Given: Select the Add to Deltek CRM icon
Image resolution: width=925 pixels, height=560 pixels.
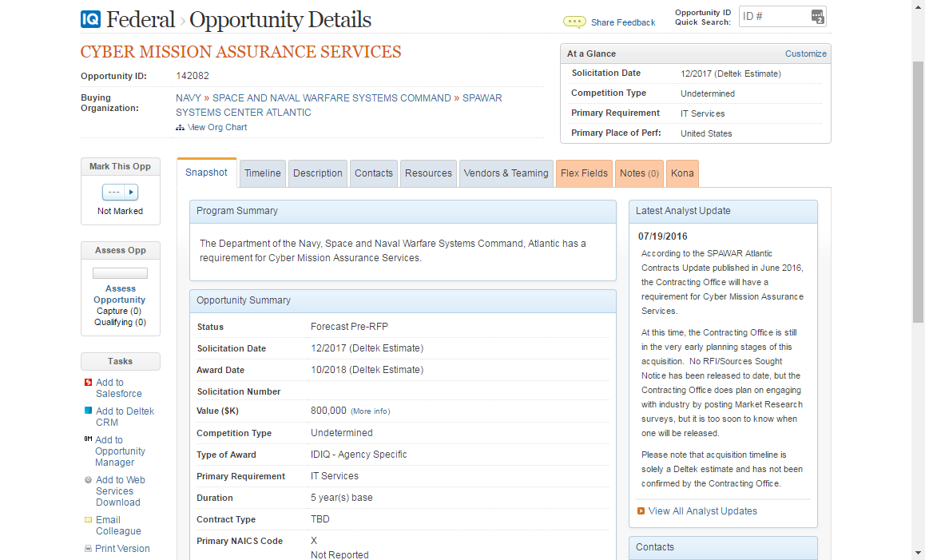Looking at the screenshot, I should coord(89,411).
